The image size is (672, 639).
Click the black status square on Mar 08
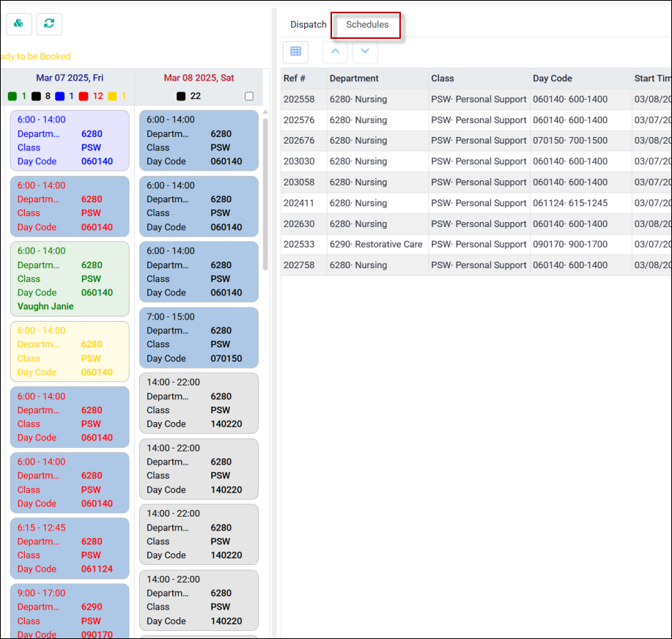coord(181,97)
